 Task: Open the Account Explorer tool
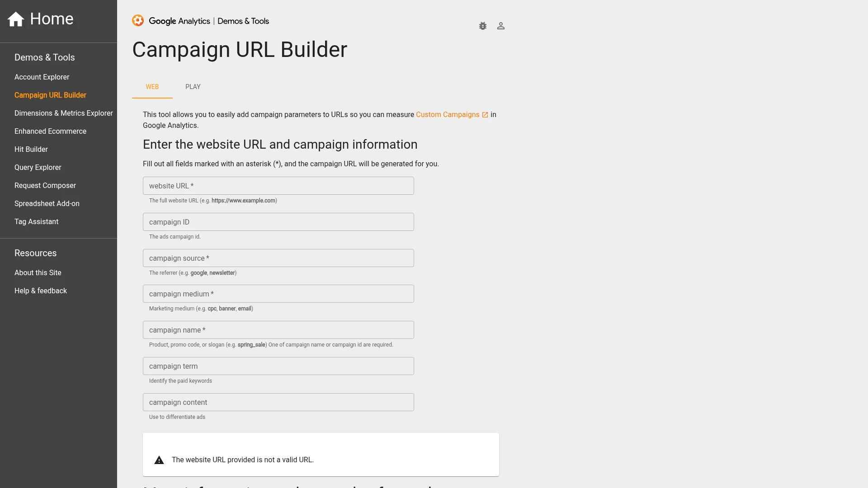42,77
